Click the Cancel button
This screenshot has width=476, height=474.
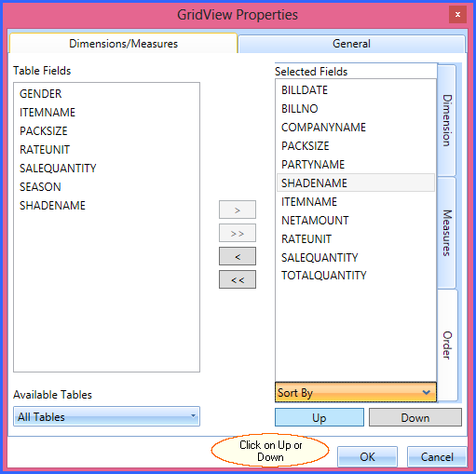coord(437,456)
